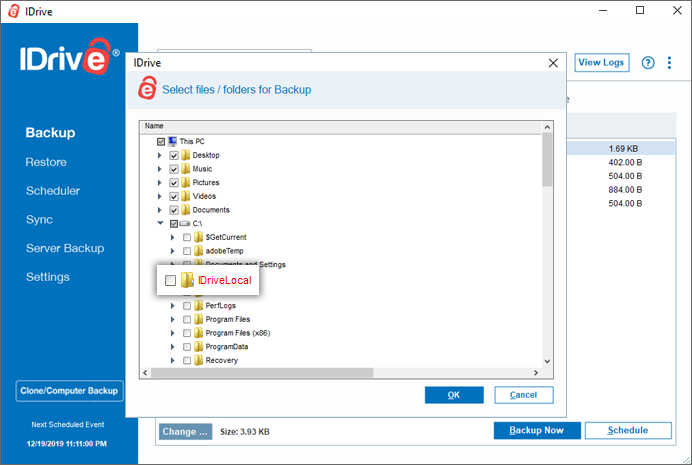Expand the Pictures tree node
The image size is (692, 465).
click(160, 183)
